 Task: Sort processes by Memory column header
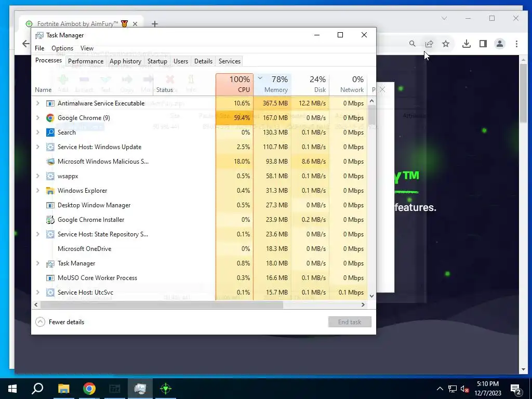coord(272,84)
